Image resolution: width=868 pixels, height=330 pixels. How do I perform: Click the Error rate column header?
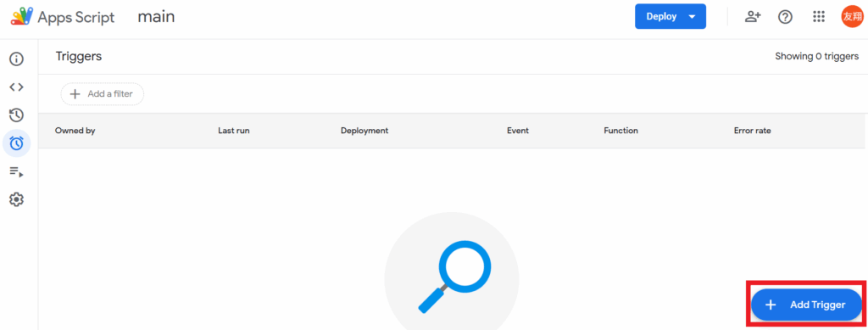pos(753,131)
